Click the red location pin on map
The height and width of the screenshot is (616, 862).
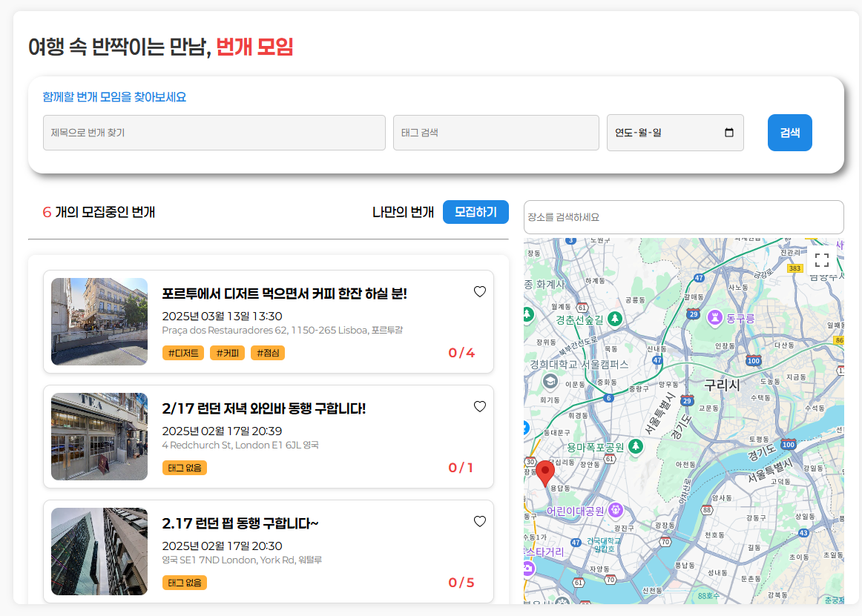[x=544, y=474]
